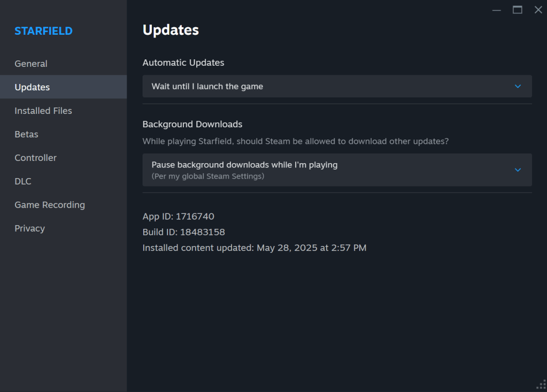The image size is (547, 392).
Task: Click the App ID 1716740 text
Action: pos(178,217)
